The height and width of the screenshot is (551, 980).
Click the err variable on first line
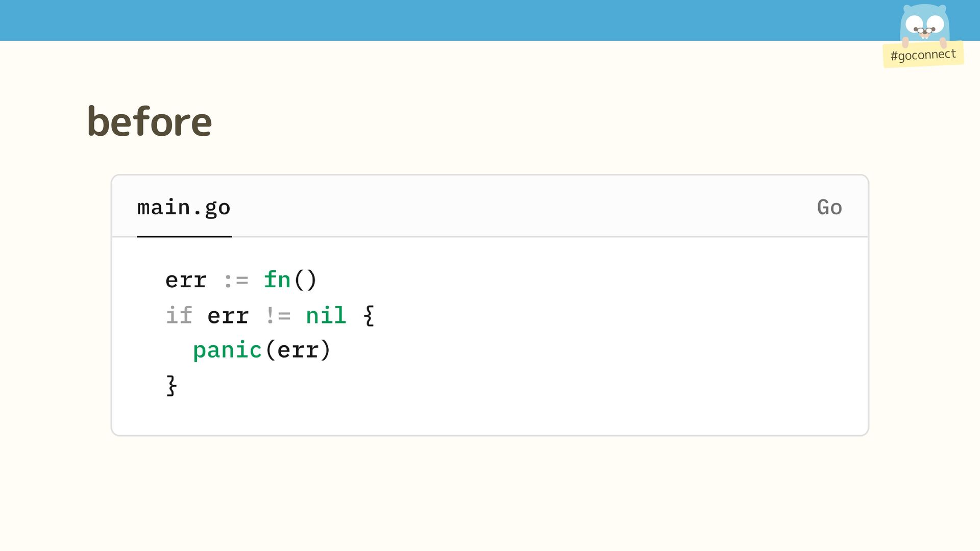pyautogui.click(x=186, y=280)
